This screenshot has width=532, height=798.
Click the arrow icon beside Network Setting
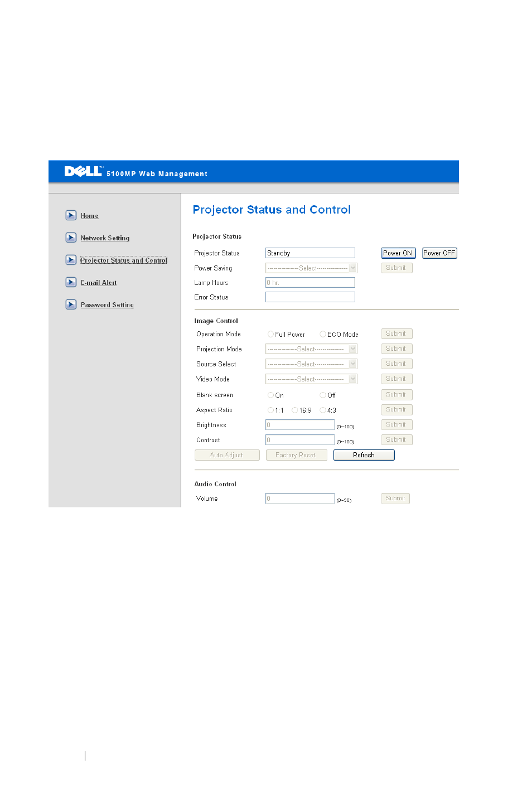(71, 238)
